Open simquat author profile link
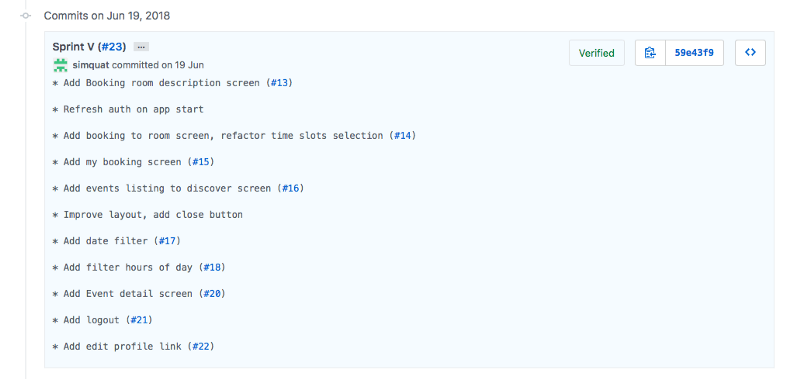800x379 pixels. pos(91,65)
